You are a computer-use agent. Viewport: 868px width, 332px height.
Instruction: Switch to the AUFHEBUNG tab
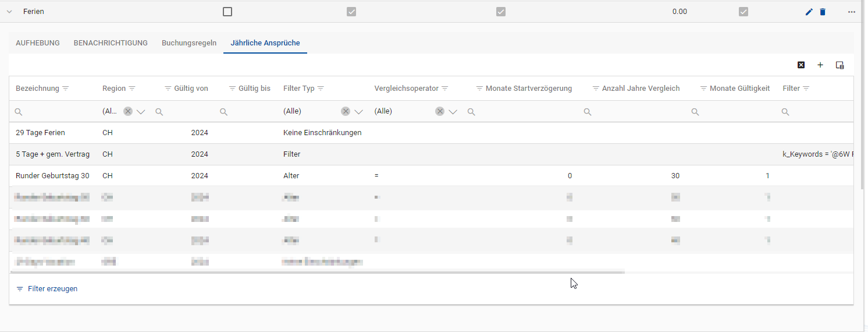point(38,43)
